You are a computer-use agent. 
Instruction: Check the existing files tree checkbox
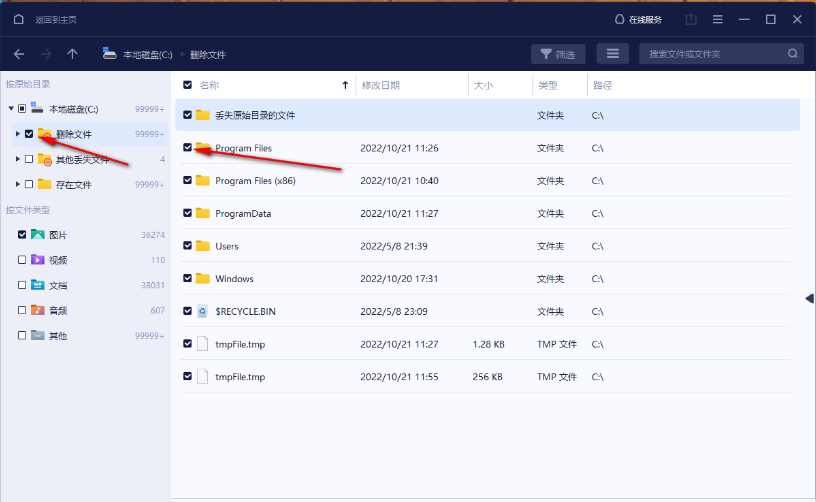click(29, 184)
